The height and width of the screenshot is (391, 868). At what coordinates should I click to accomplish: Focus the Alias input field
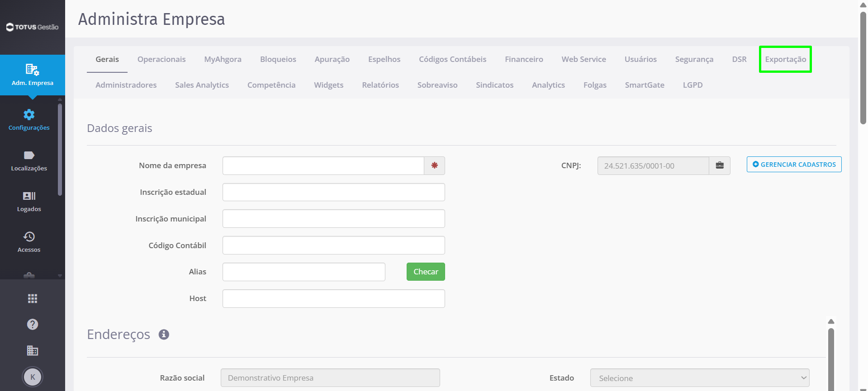(304, 272)
